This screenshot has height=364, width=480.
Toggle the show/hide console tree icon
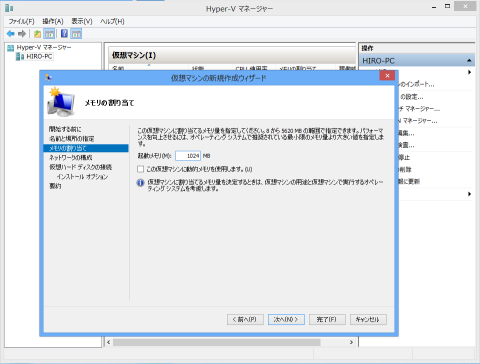(49, 34)
